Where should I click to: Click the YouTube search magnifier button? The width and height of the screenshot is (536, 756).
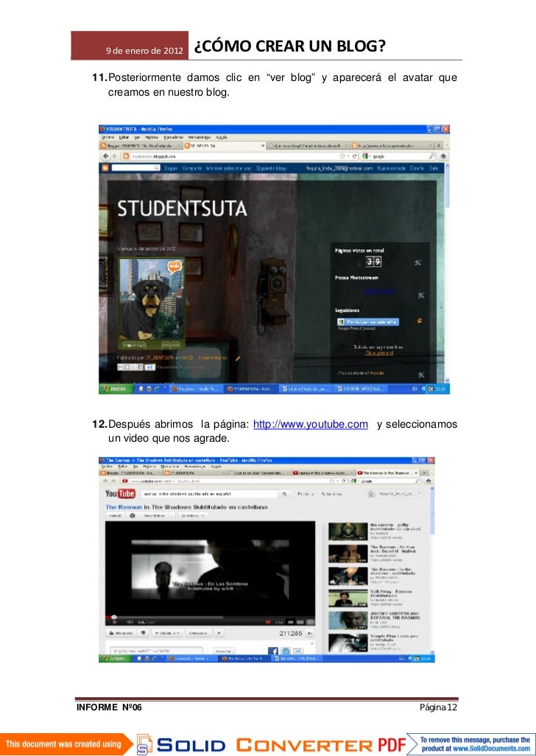285,494
